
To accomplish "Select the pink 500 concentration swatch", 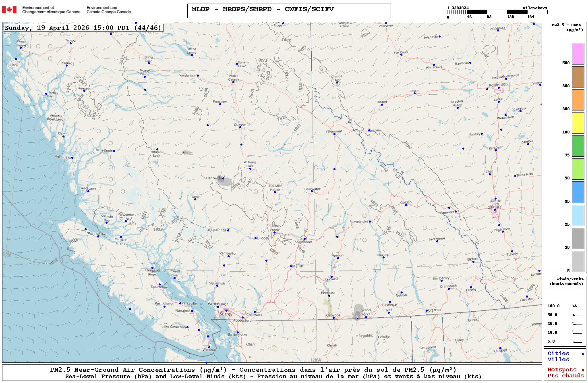I will pos(578,54).
